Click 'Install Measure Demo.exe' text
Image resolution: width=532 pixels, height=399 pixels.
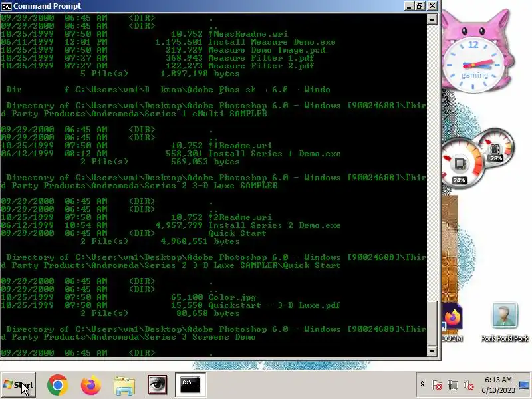tap(272, 42)
